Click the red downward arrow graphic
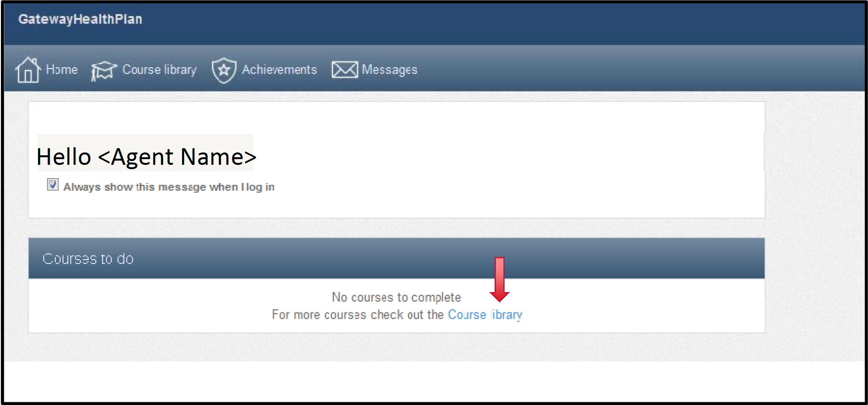Screen dimensions: 868x405 click(499, 279)
